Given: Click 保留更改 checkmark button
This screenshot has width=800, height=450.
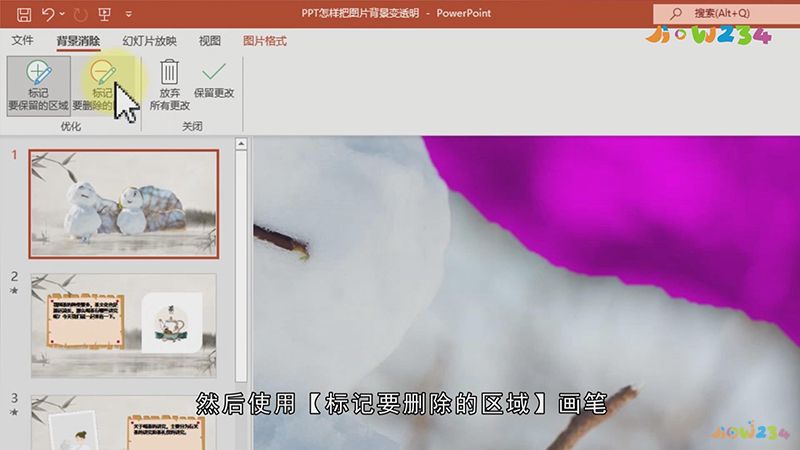Looking at the screenshot, I should tap(214, 81).
